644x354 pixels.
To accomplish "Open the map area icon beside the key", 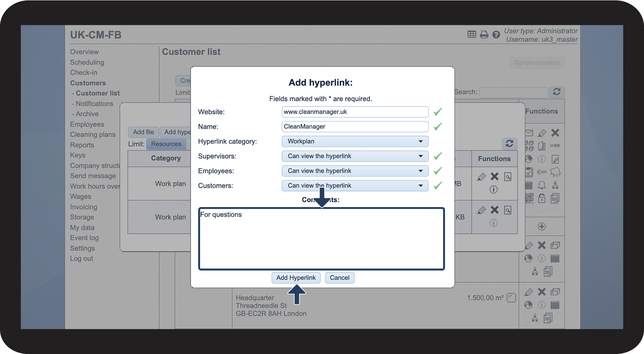I will pos(555,172).
